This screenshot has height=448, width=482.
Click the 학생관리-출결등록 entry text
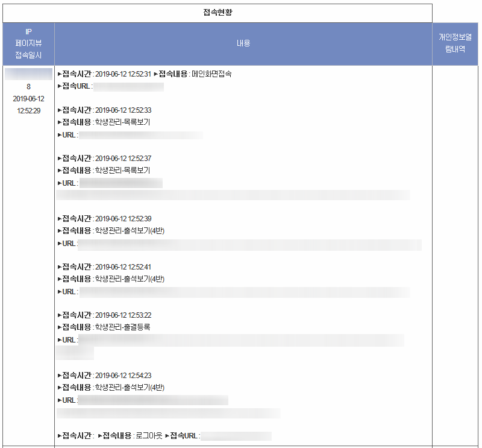tap(122, 327)
